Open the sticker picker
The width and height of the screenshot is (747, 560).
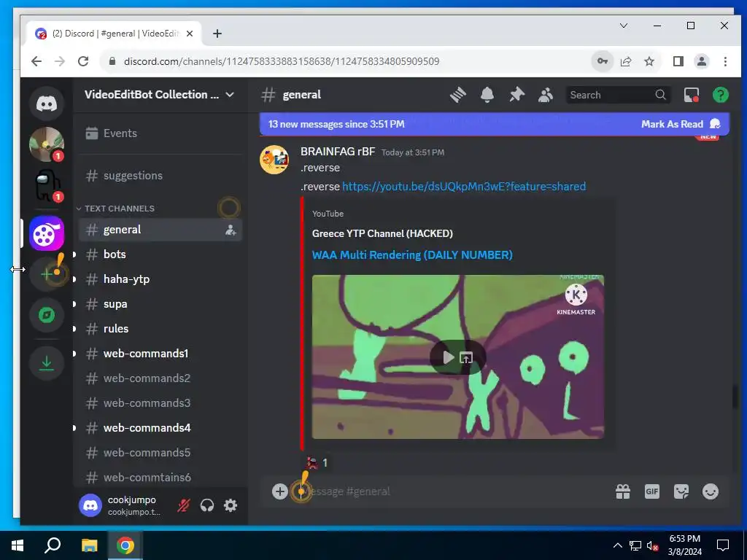pyautogui.click(x=681, y=491)
